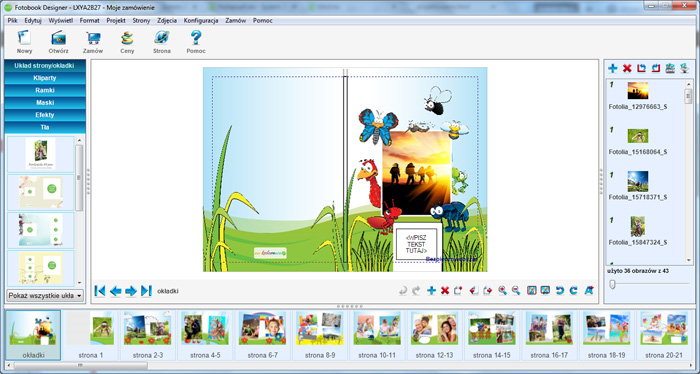Screen dimensions: 700x374
Task: Expand the Tła panel
Action: 45,127
